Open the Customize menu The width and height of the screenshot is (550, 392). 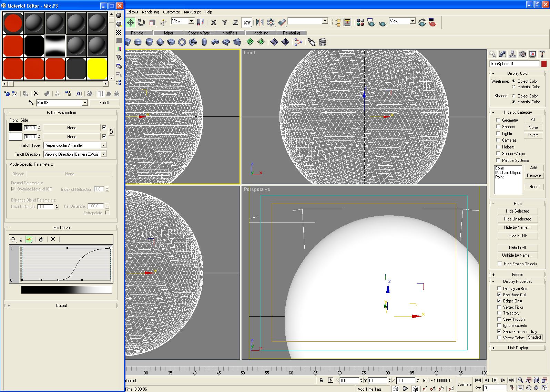click(x=171, y=12)
